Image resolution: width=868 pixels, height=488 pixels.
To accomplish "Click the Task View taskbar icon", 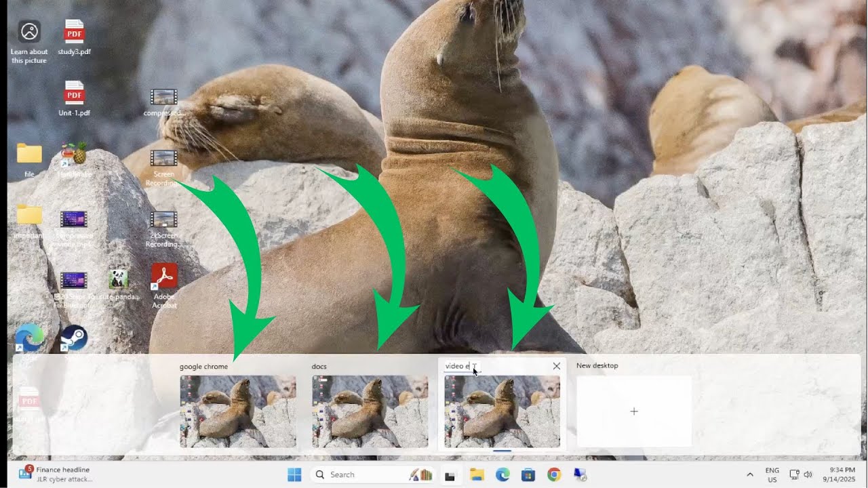I will point(449,475).
